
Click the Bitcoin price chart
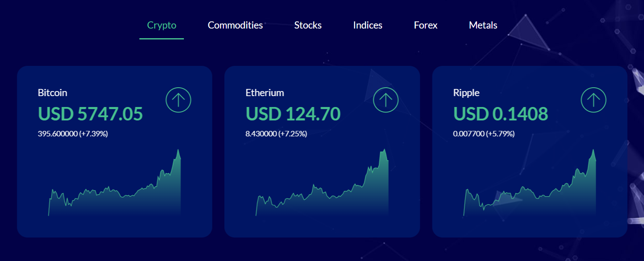(115, 183)
